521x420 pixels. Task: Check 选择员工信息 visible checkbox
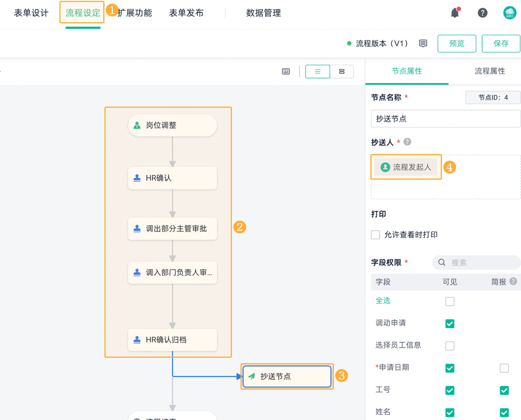click(x=450, y=346)
